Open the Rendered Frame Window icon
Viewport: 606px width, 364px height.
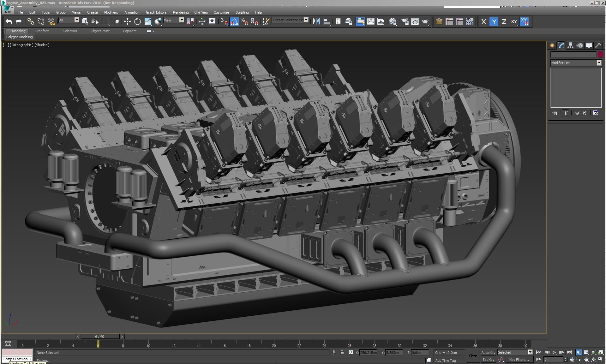coord(415,21)
